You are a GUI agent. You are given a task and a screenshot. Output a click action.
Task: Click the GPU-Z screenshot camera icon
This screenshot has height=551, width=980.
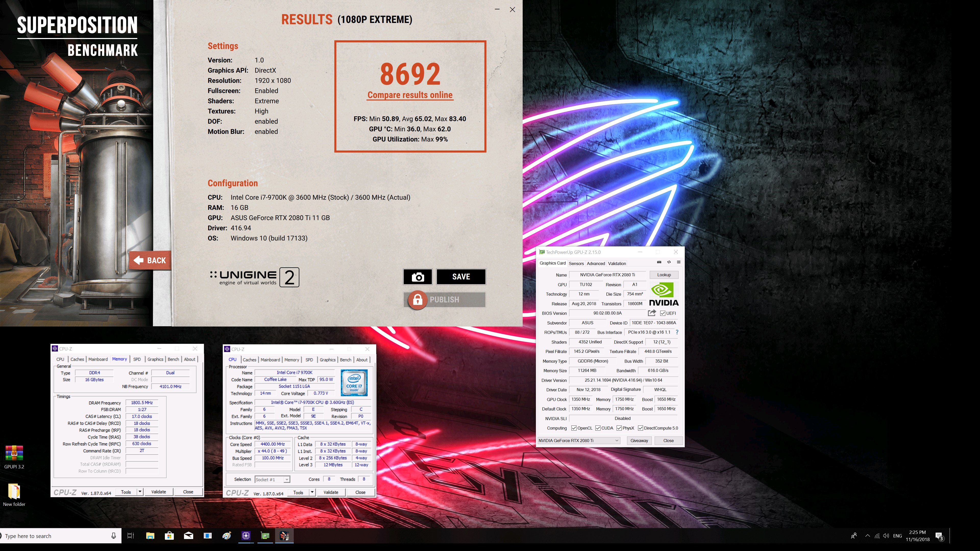pyautogui.click(x=659, y=262)
